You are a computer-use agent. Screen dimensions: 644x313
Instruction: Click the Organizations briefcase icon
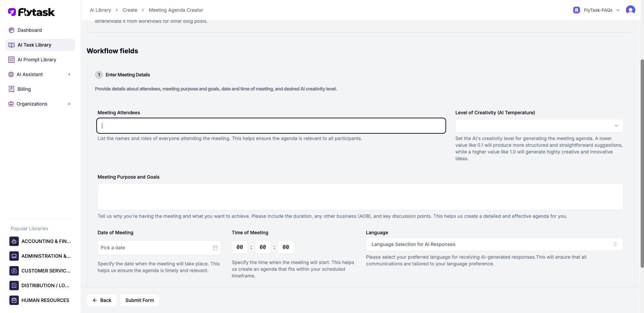point(11,104)
